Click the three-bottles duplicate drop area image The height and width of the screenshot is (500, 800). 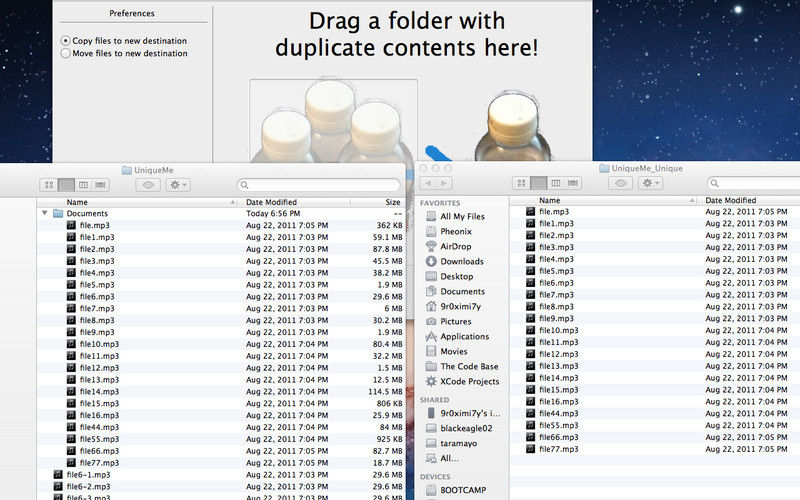(x=333, y=120)
